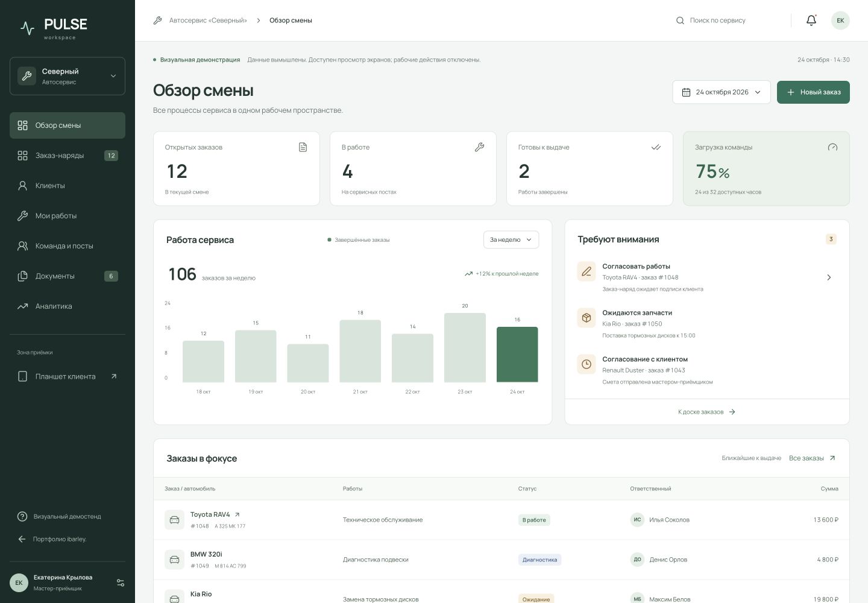Viewport: 868px width, 603px height.
Task: Click the PULSE workspace logo
Action: point(54,28)
